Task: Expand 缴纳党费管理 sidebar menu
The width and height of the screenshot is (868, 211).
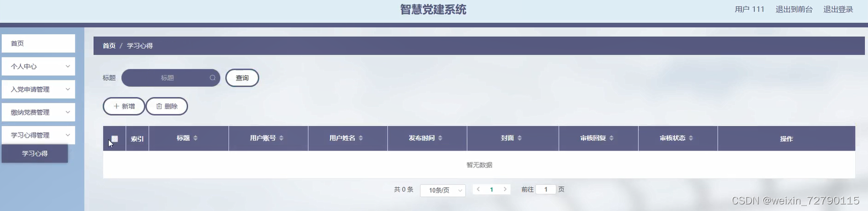Action: click(38, 112)
